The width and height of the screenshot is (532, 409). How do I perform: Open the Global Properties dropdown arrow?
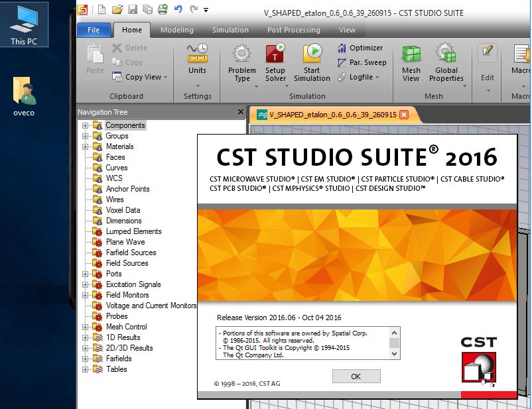(x=464, y=86)
